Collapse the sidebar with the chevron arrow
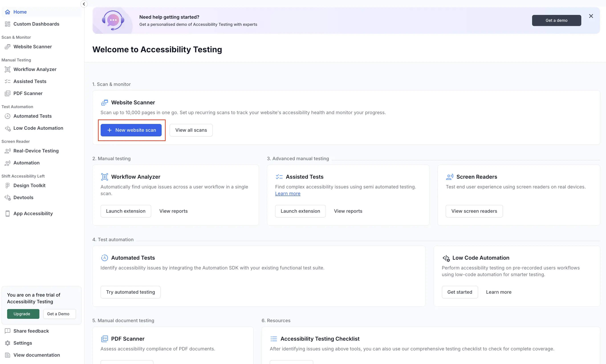This screenshot has height=364, width=606. click(x=84, y=4)
